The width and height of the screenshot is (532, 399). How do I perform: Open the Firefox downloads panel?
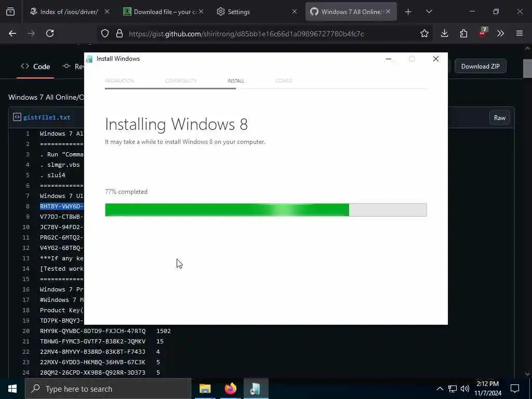pos(445,33)
